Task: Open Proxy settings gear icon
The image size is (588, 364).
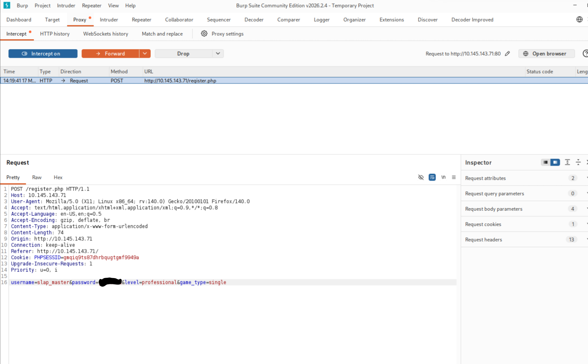Action: click(204, 34)
